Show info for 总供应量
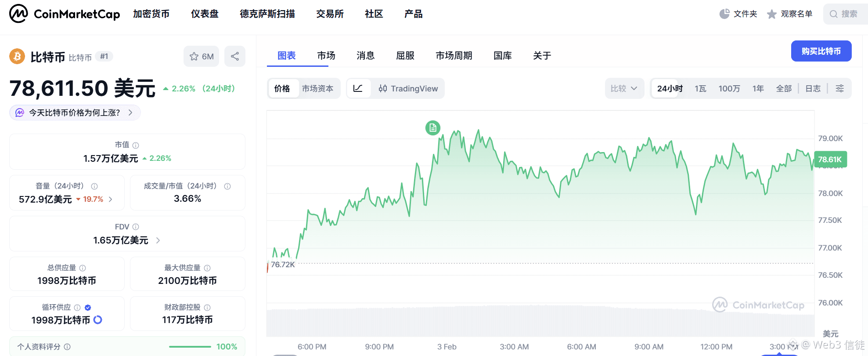 tap(83, 268)
